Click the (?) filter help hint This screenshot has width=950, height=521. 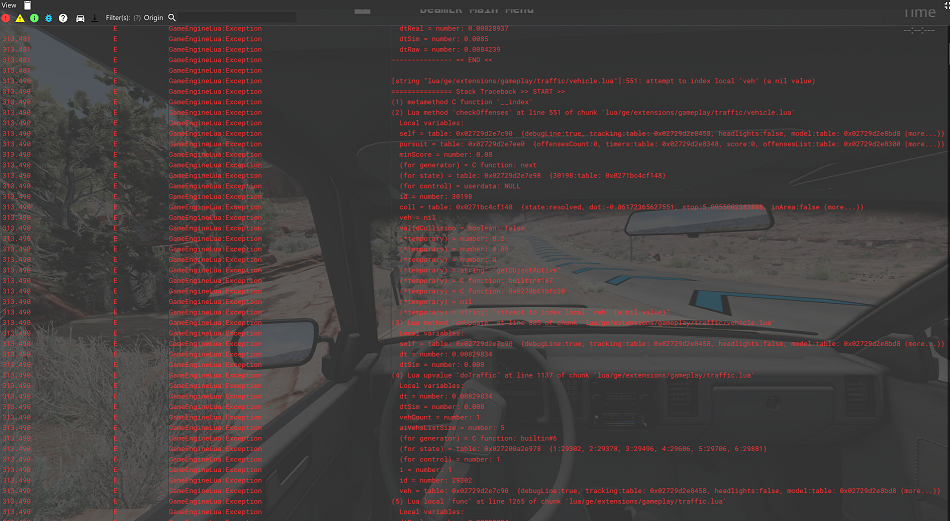tap(137, 18)
